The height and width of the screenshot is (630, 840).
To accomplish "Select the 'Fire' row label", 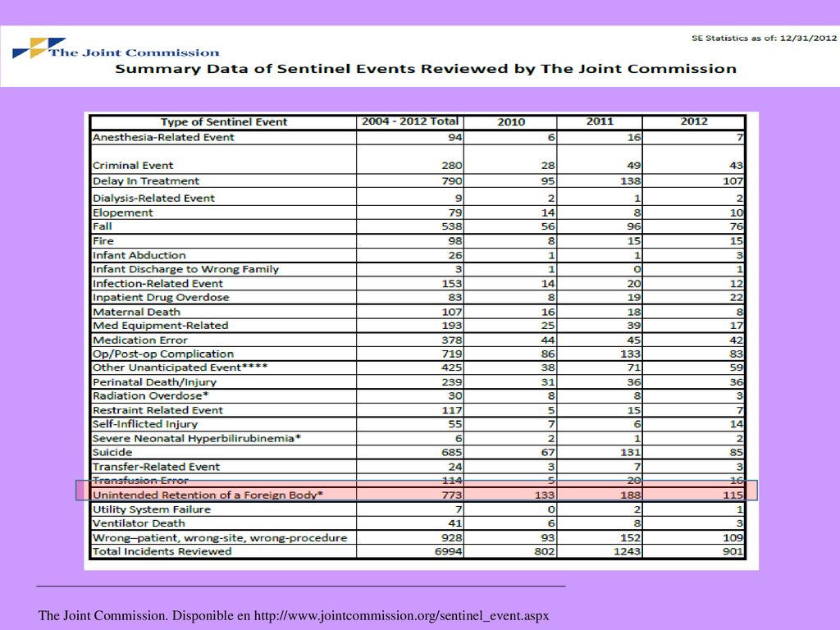I will click(x=103, y=240).
